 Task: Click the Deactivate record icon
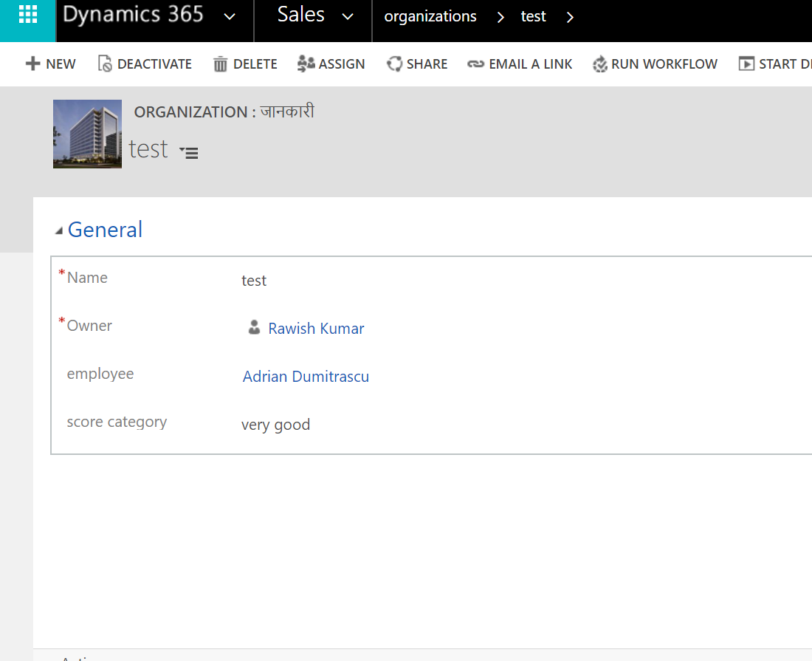click(105, 64)
